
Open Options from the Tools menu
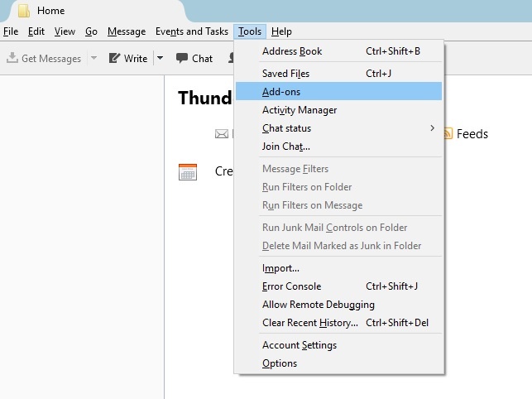[280, 363]
